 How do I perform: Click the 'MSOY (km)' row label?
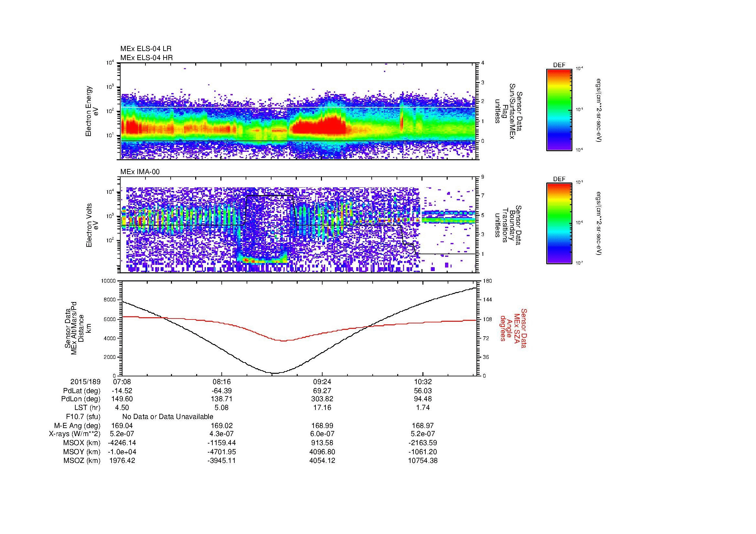(82, 452)
